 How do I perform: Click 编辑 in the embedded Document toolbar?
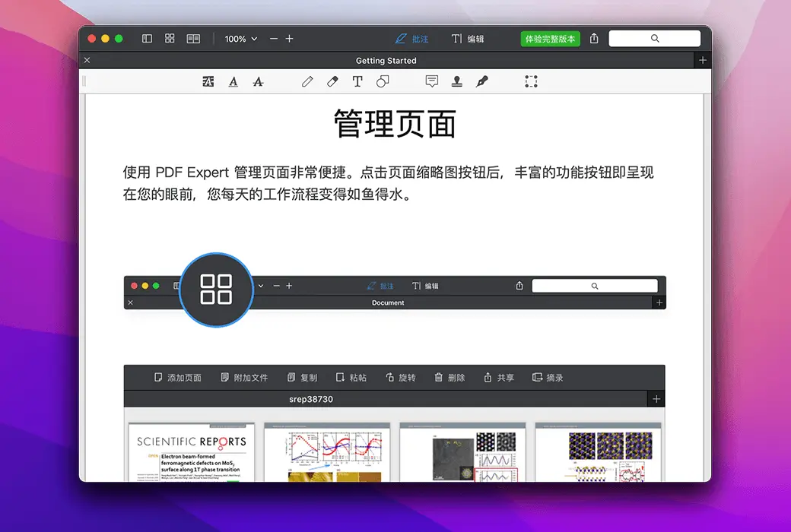[425, 286]
